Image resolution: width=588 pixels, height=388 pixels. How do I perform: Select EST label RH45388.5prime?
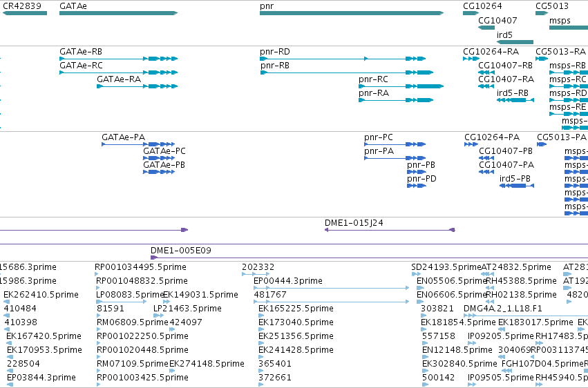pyautogui.click(x=521, y=281)
